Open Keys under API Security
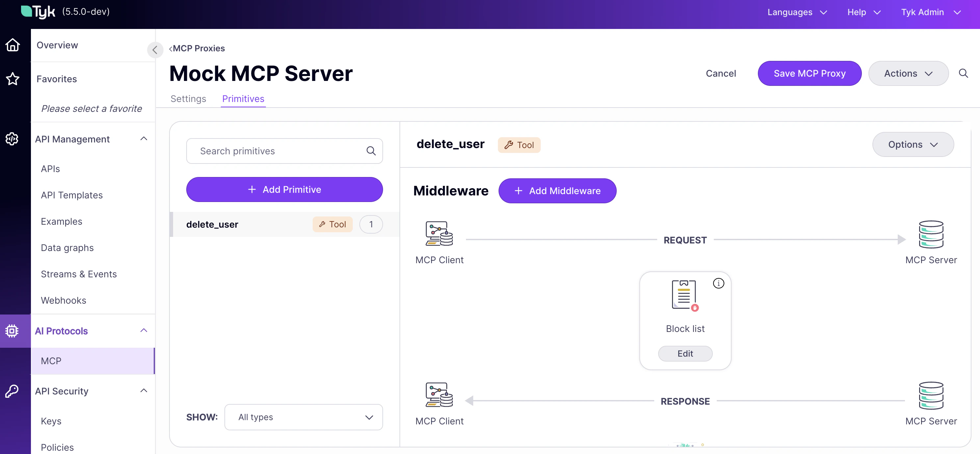The image size is (980, 454). [51, 421]
